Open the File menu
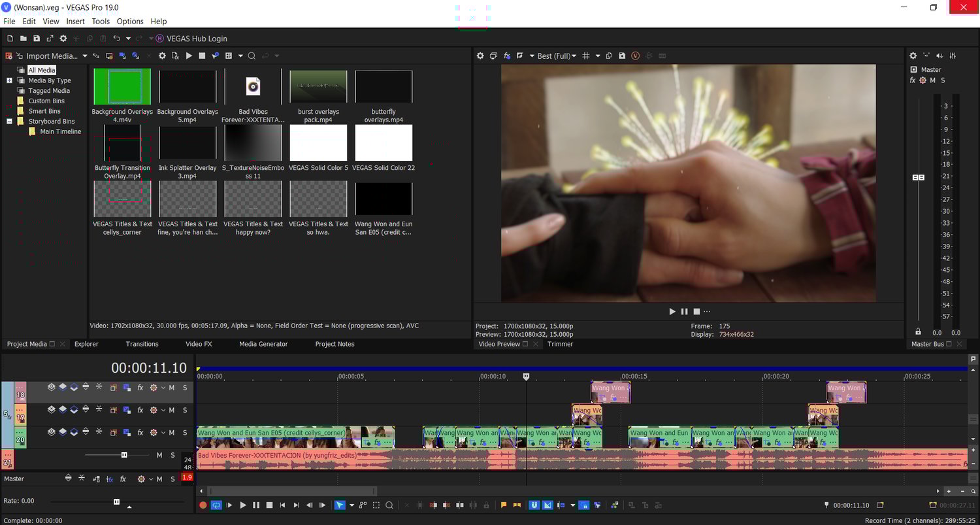 click(9, 22)
